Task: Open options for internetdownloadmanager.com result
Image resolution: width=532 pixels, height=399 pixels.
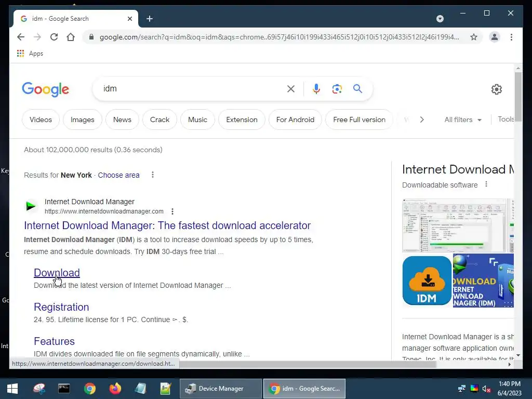Action: pyautogui.click(x=172, y=211)
